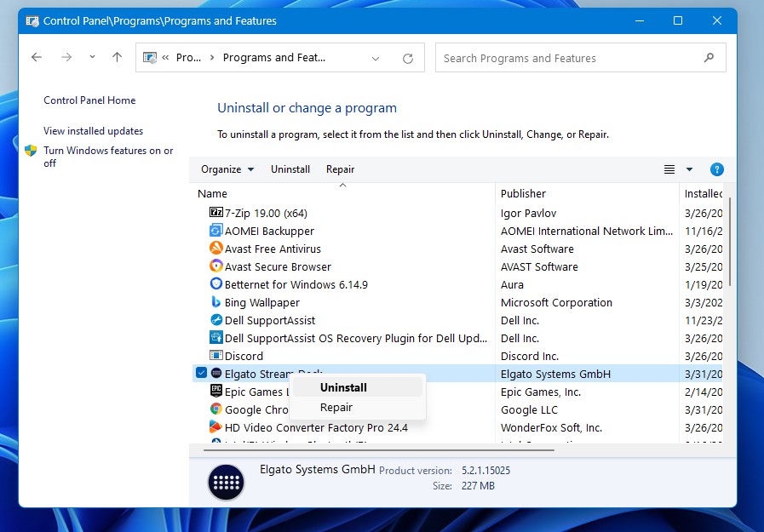Click the Avast Free Antivirus icon
This screenshot has height=532, width=764.
tap(215, 249)
